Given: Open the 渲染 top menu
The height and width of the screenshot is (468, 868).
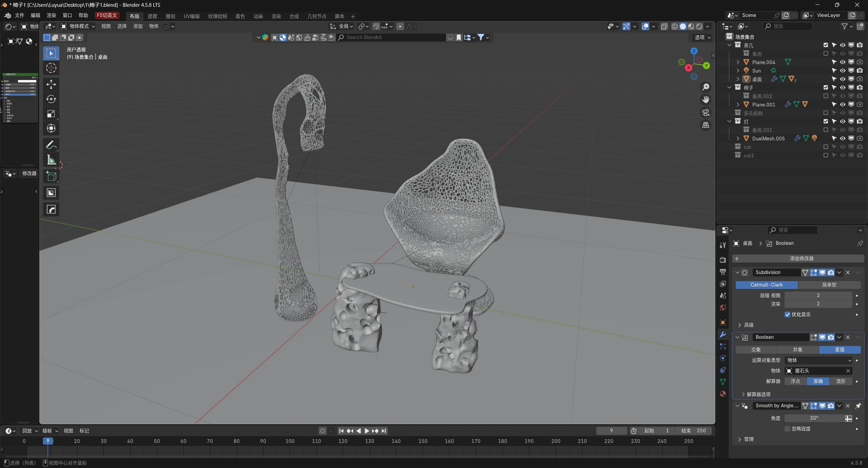Looking at the screenshot, I should 51,16.
